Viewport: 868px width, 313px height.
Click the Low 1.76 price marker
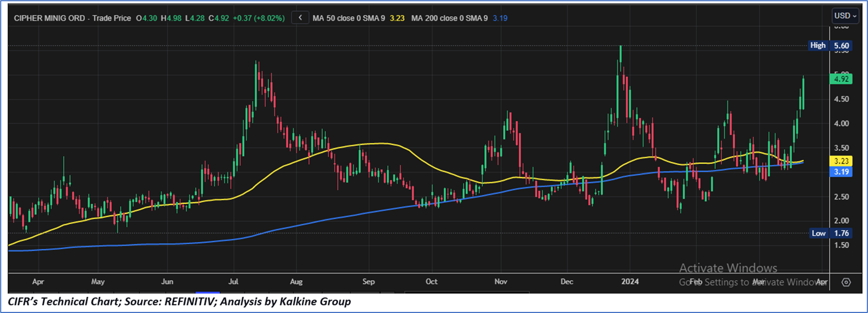pyautogui.click(x=831, y=233)
